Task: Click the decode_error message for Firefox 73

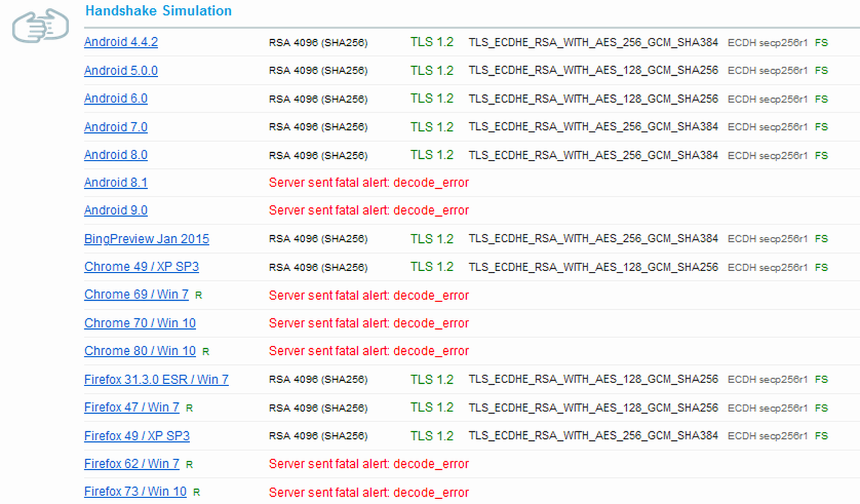Action: coord(369,492)
